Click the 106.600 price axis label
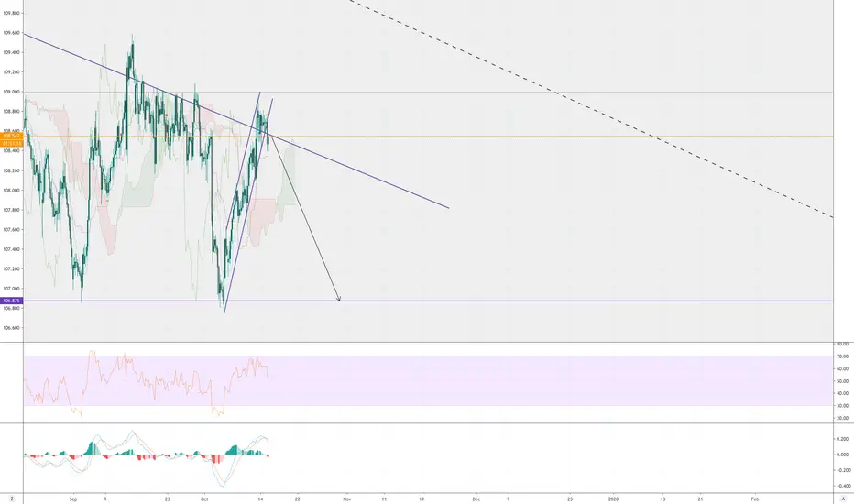This screenshot has width=854, height=504. [11, 328]
